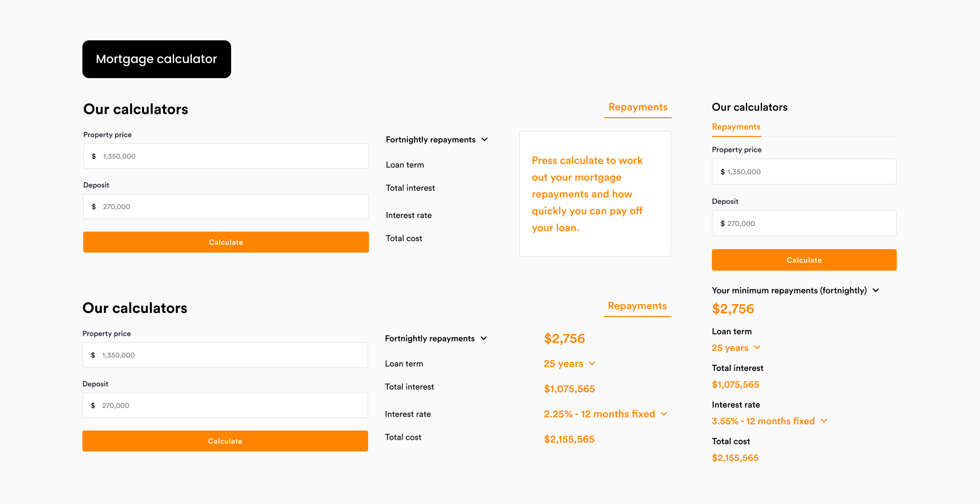The width and height of the screenshot is (980, 504).
Task: Expand the top Fortnightly repayments chevron
Action: point(485,139)
